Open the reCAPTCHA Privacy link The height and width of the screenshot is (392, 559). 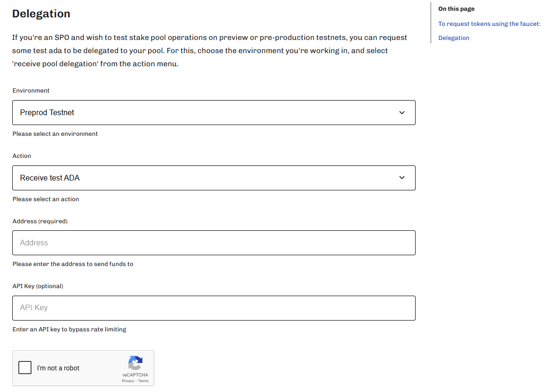(x=128, y=381)
